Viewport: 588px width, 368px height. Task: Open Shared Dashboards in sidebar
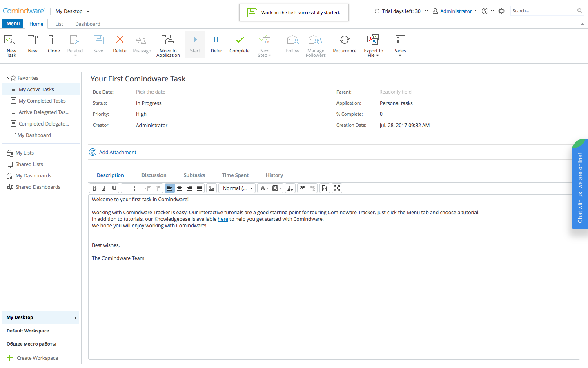pyautogui.click(x=34, y=187)
